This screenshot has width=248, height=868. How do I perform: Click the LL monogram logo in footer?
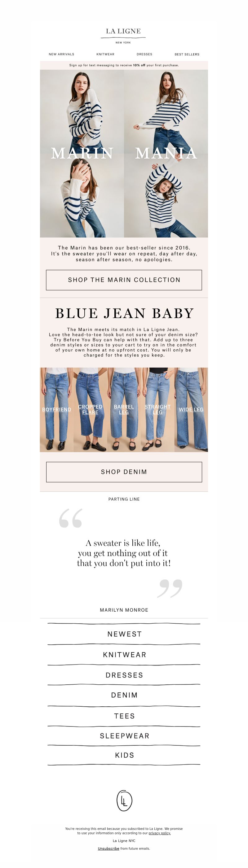[124, 800]
